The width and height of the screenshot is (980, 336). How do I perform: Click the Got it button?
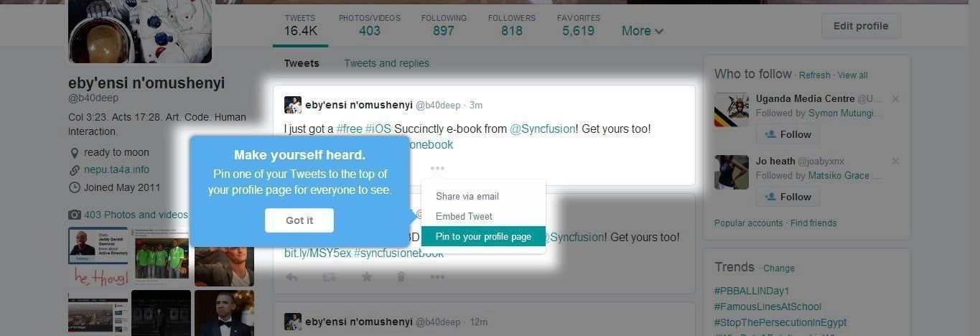[x=299, y=220]
